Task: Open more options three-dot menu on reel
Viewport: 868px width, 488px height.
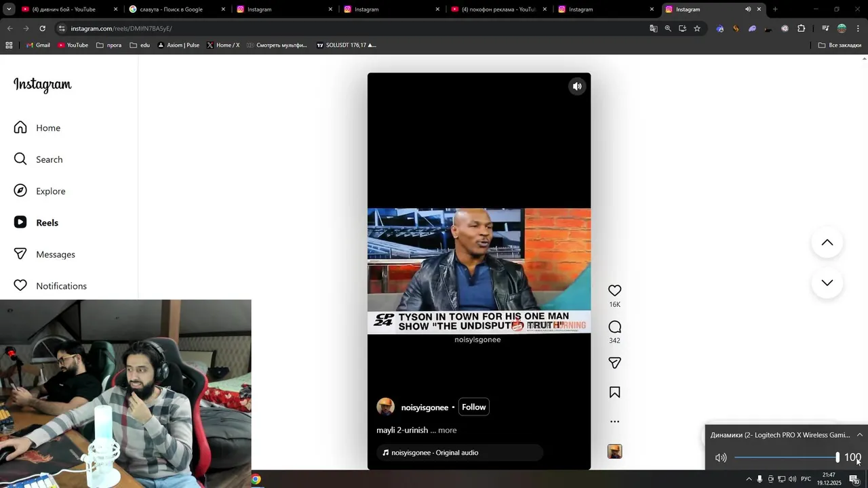Action: pos(614,421)
